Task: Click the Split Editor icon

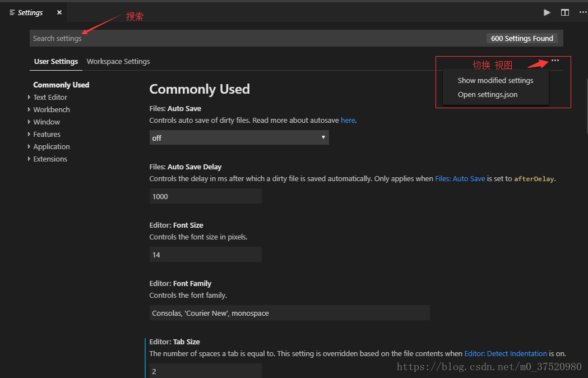Action: [x=565, y=12]
